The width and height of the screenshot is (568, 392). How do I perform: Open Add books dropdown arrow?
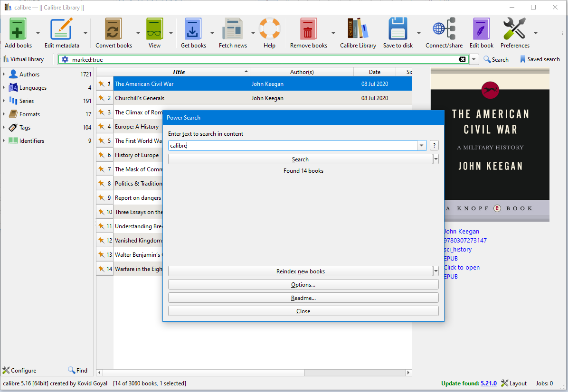38,33
